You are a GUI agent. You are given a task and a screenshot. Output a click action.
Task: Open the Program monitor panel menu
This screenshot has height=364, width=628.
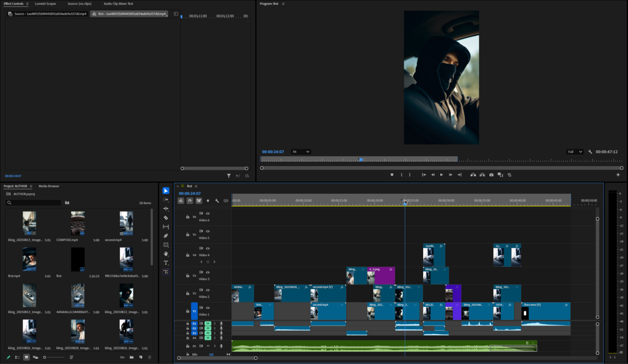pos(283,4)
